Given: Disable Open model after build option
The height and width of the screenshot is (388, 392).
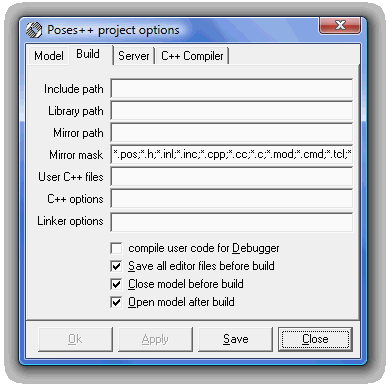Looking at the screenshot, I should tap(116, 302).
